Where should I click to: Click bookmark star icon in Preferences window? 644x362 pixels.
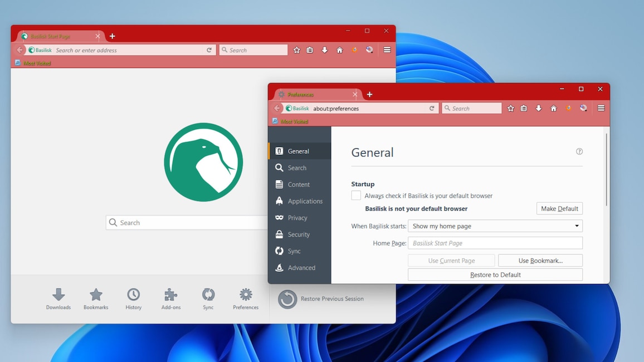pyautogui.click(x=510, y=109)
